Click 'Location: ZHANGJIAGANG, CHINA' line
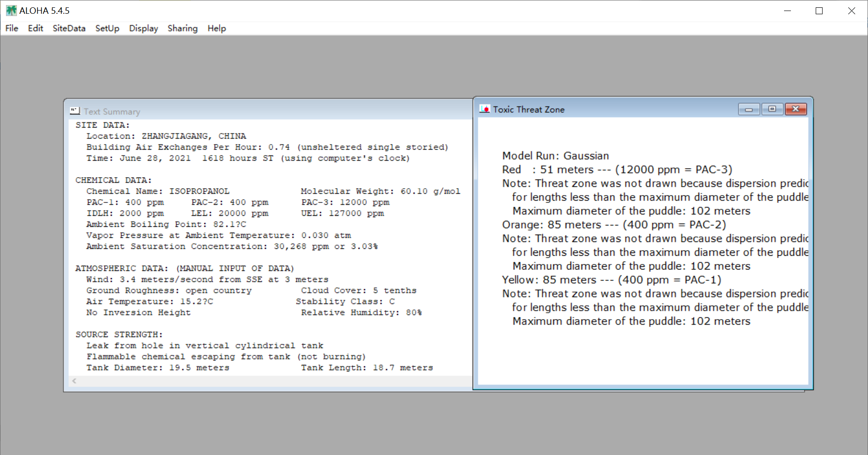The height and width of the screenshot is (455, 868). [166, 136]
